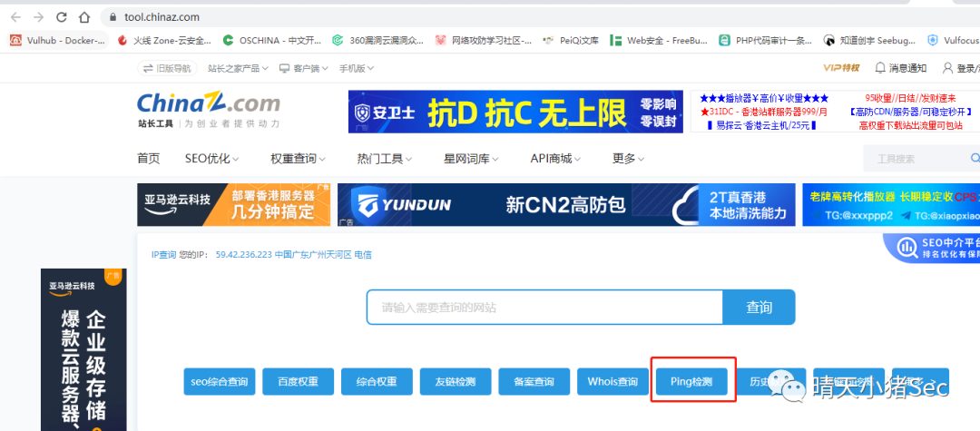The height and width of the screenshot is (431, 980).
Task: Open the YUNDUN 新CN2高防包 banner
Action: (566, 204)
